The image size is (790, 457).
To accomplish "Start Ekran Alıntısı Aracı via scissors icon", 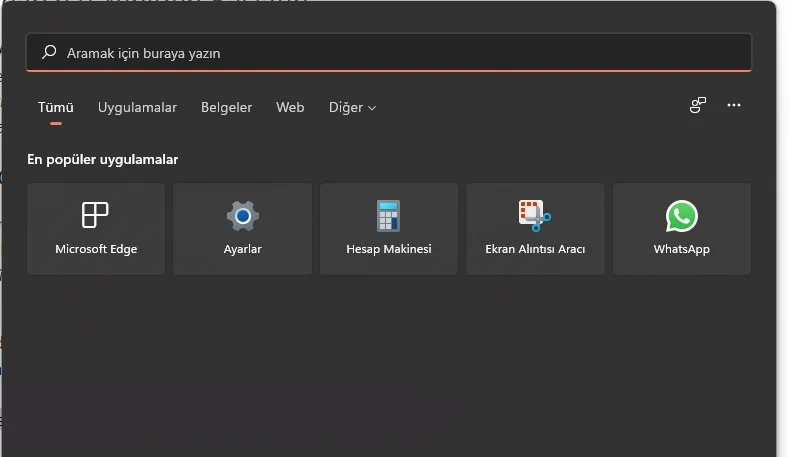I will 534,215.
